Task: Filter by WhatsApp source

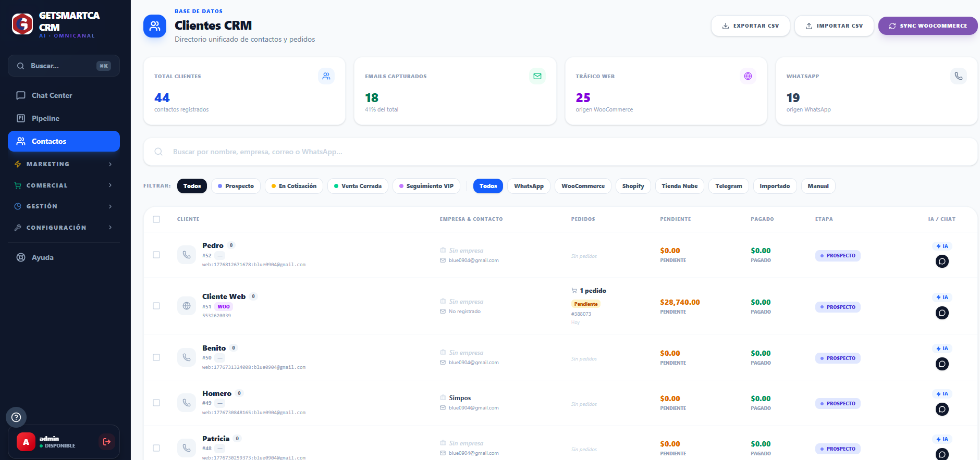Action: [x=529, y=186]
